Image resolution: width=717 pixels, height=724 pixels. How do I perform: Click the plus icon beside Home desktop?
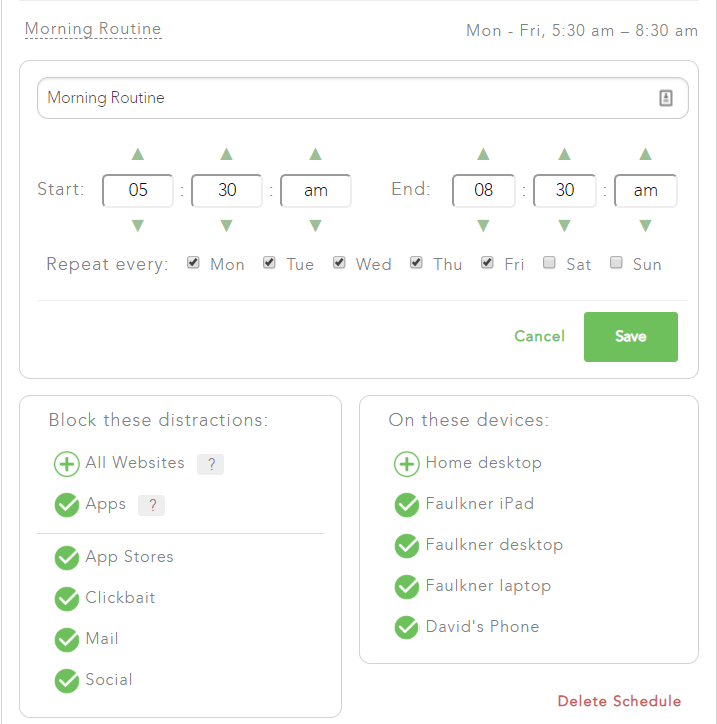pos(406,463)
